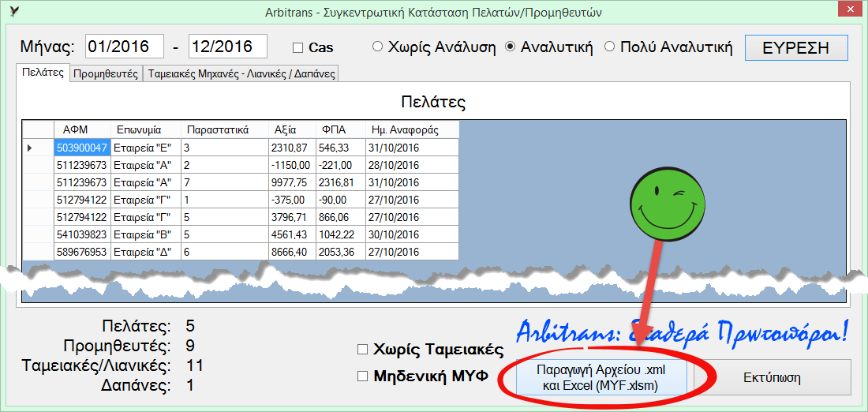Click the ΦΠΑ cell 866,06

(x=340, y=216)
